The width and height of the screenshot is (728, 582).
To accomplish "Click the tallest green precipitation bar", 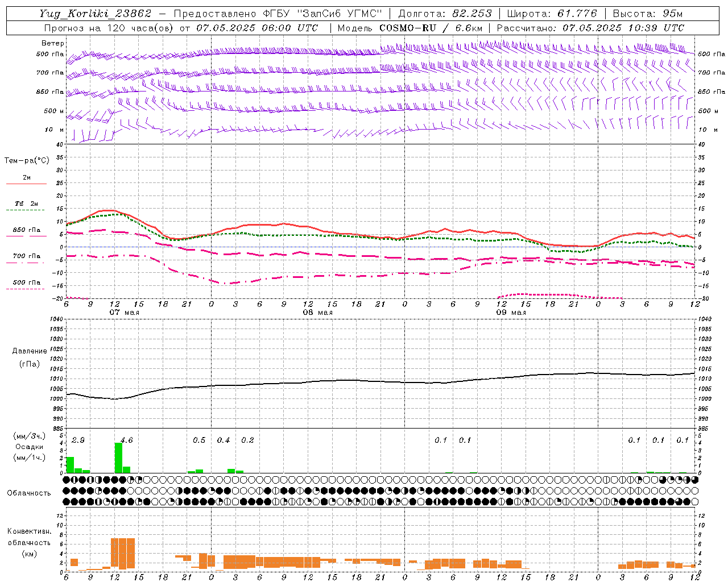I will click(x=118, y=458).
